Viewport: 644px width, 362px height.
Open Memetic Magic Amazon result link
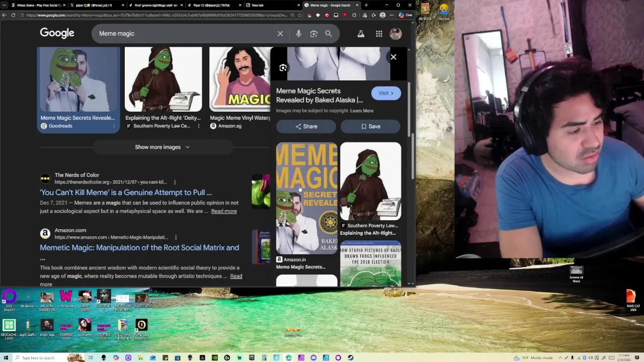139,247
